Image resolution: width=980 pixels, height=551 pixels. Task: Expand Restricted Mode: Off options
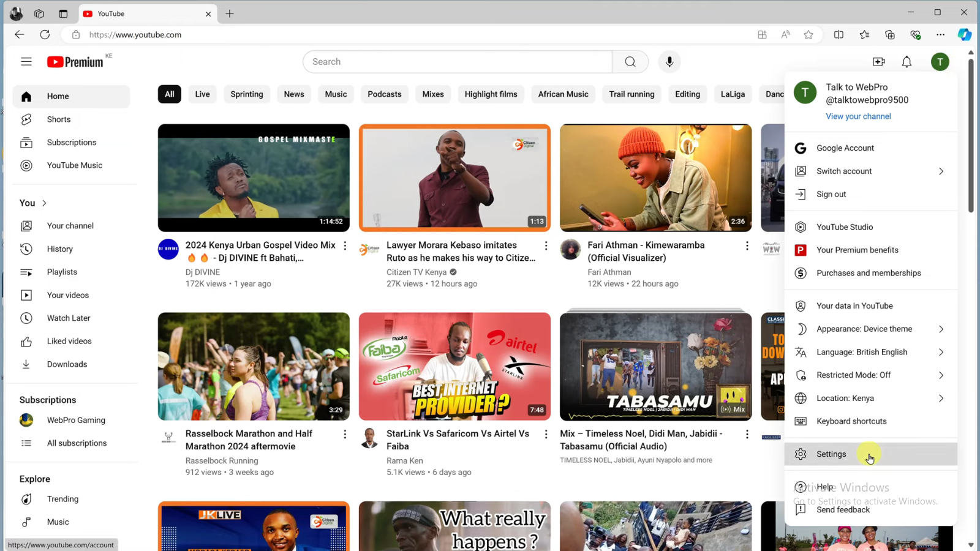870,375
